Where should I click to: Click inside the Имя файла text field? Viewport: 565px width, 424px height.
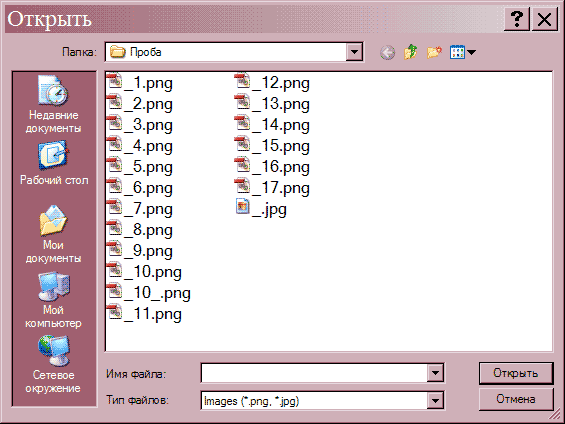(x=314, y=373)
